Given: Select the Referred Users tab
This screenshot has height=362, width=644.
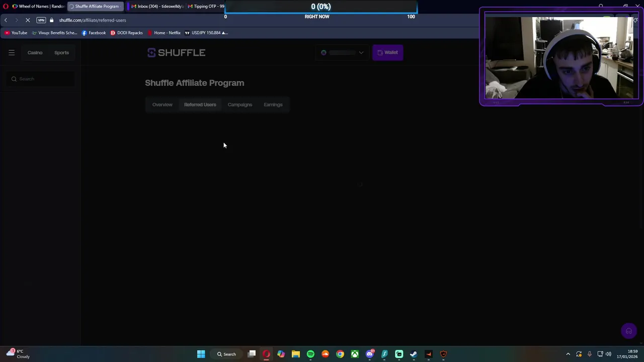Looking at the screenshot, I should pyautogui.click(x=200, y=105).
